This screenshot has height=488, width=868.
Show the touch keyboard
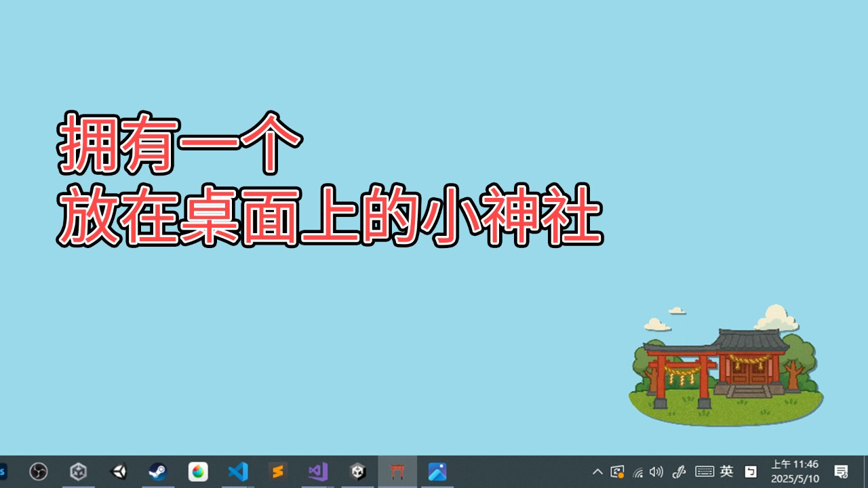[705, 472]
